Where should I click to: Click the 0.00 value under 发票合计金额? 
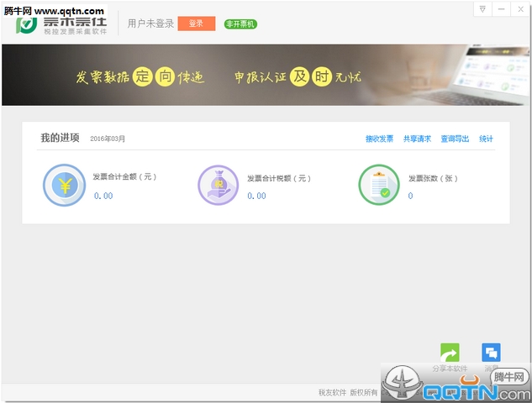103,196
